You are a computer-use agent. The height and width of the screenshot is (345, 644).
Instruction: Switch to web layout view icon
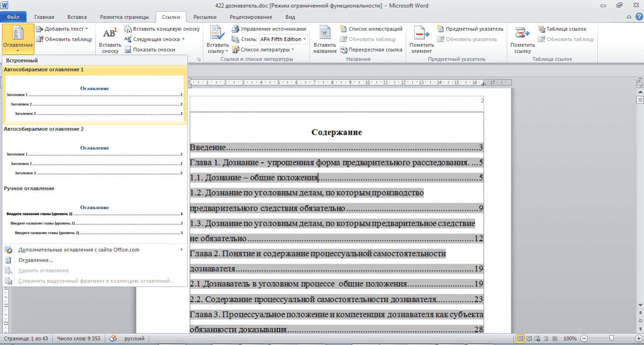click(x=536, y=338)
